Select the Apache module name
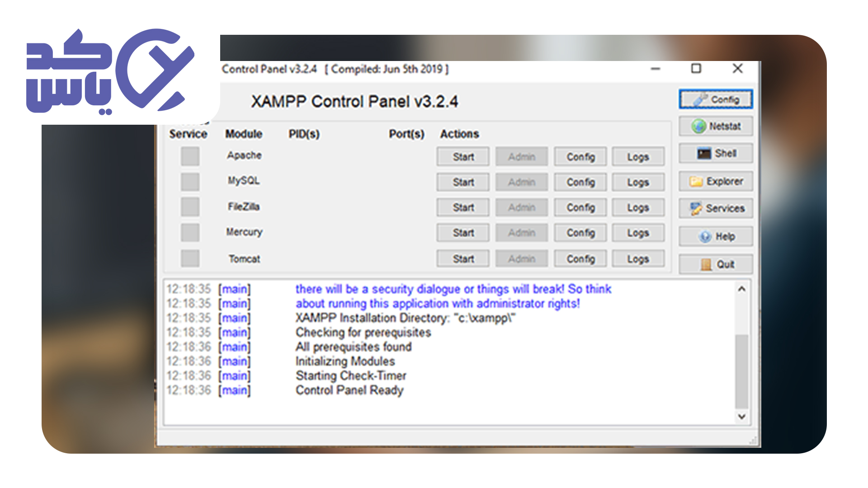This screenshot has width=868, height=488. (244, 155)
